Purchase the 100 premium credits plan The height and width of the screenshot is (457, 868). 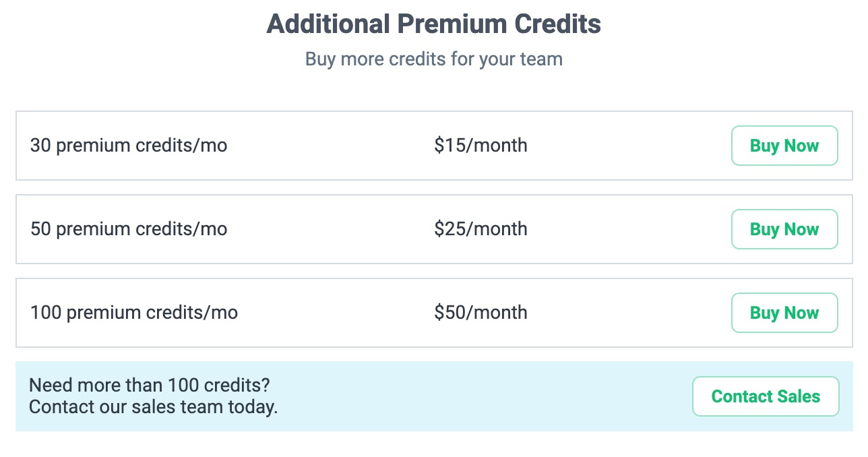coord(784,313)
